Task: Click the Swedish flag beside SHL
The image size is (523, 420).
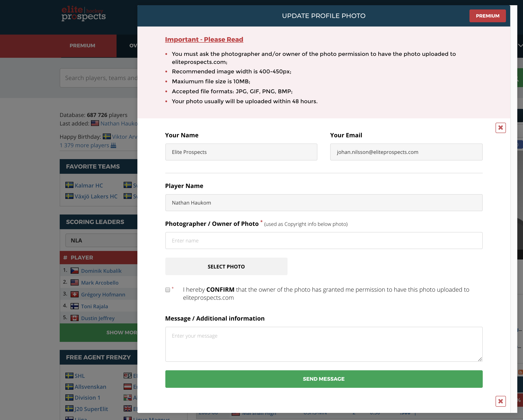Action: (x=69, y=376)
